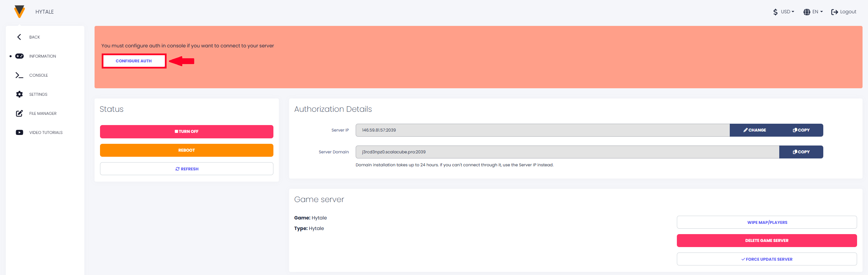The image size is (868, 275).
Task: Click the logout arrow icon
Action: point(835,12)
